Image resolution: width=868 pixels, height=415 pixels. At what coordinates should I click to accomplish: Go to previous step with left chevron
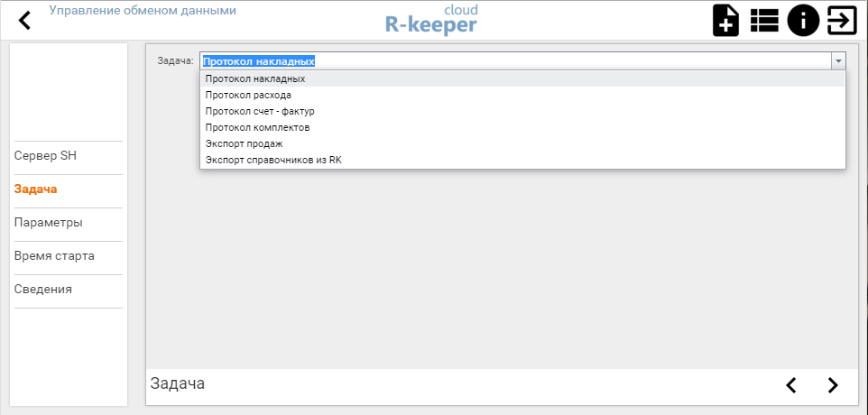(791, 385)
